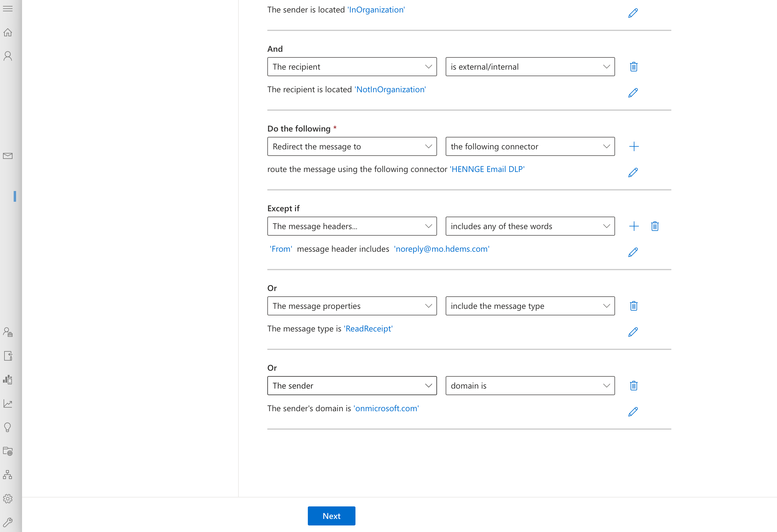Open 'domain is' dropdown
This screenshot has width=777, height=532.
click(530, 386)
